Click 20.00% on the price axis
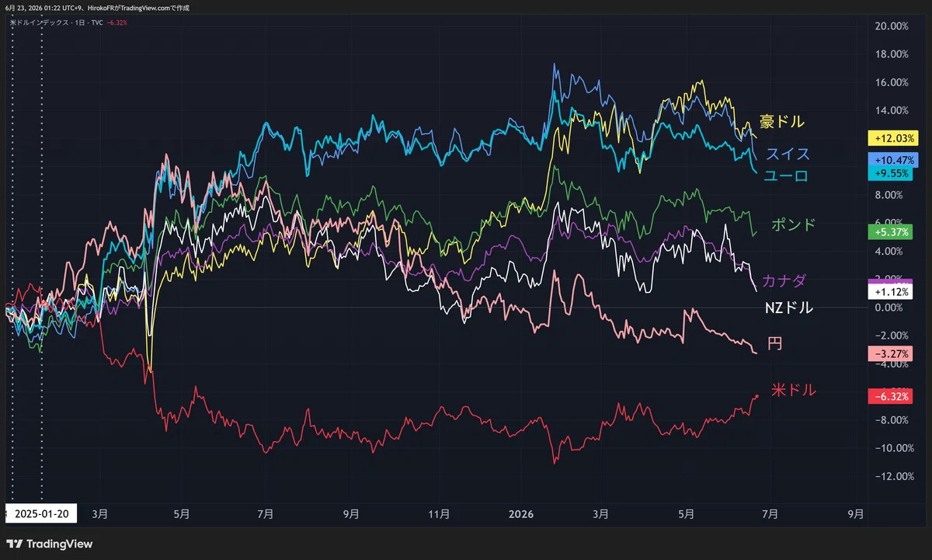Screen dimensions: 932x560 click(890, 26)
